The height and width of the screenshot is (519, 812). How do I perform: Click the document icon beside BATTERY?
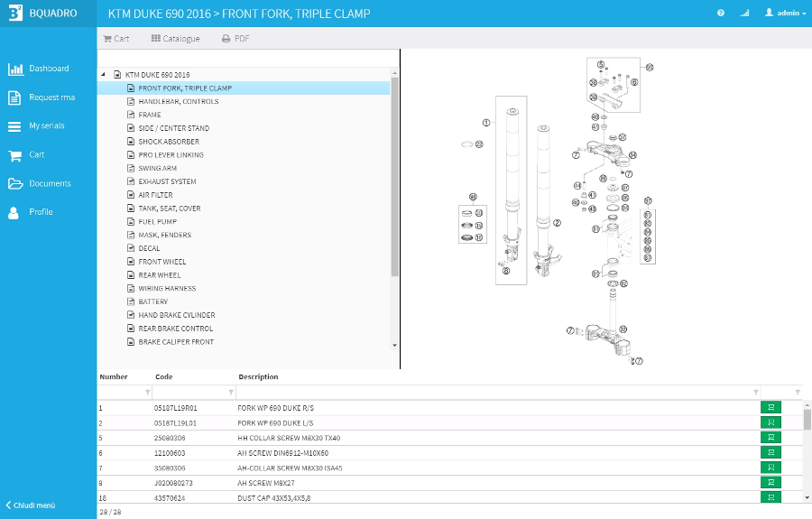pos(131,302)
